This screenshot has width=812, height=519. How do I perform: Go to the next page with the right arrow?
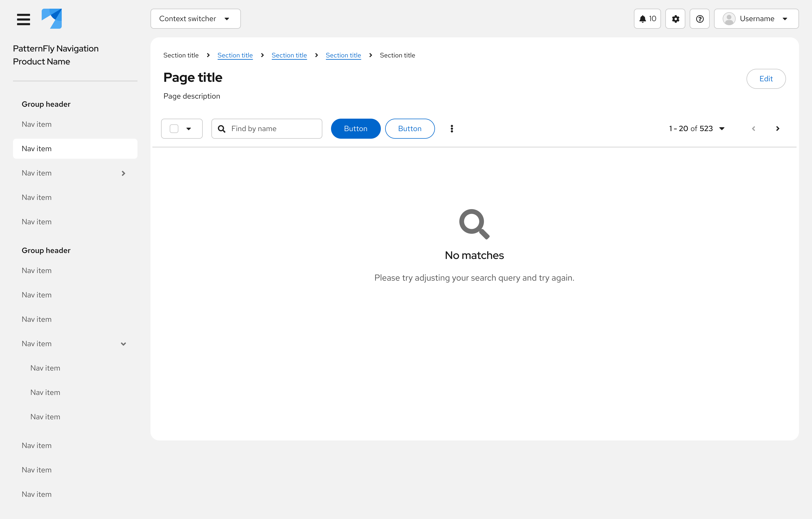pyautogui.click(x=778, y=128)
